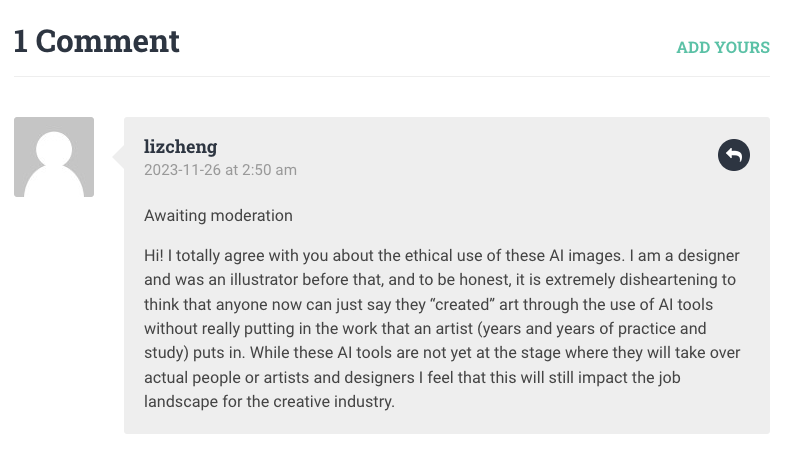
Task: Click the empty gray area beside the author name
Action: (463, 154)
